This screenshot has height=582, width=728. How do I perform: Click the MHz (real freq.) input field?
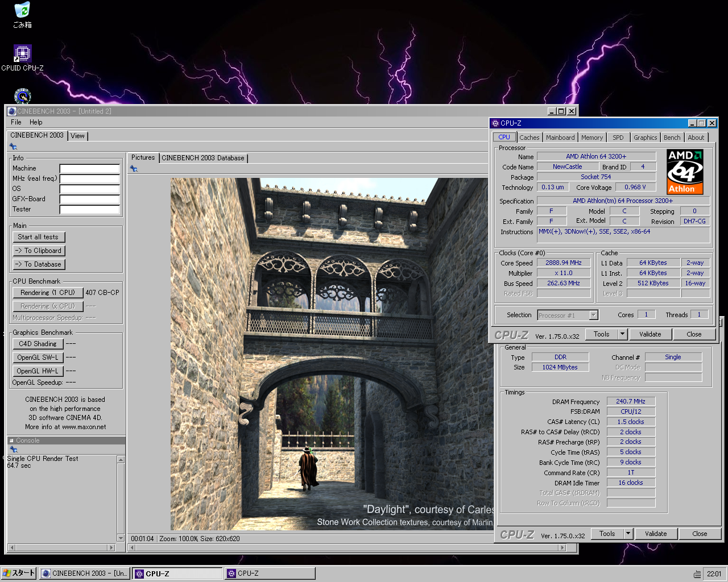(90, 179)
